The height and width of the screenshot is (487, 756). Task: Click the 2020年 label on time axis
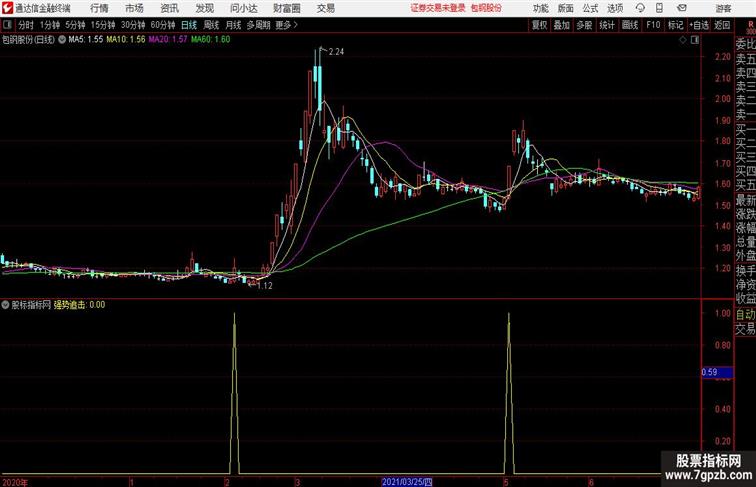coord(15,482)
